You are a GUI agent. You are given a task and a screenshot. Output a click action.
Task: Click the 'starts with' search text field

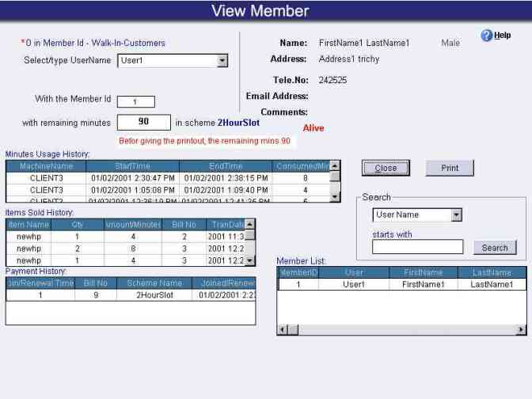pos(417,248)
